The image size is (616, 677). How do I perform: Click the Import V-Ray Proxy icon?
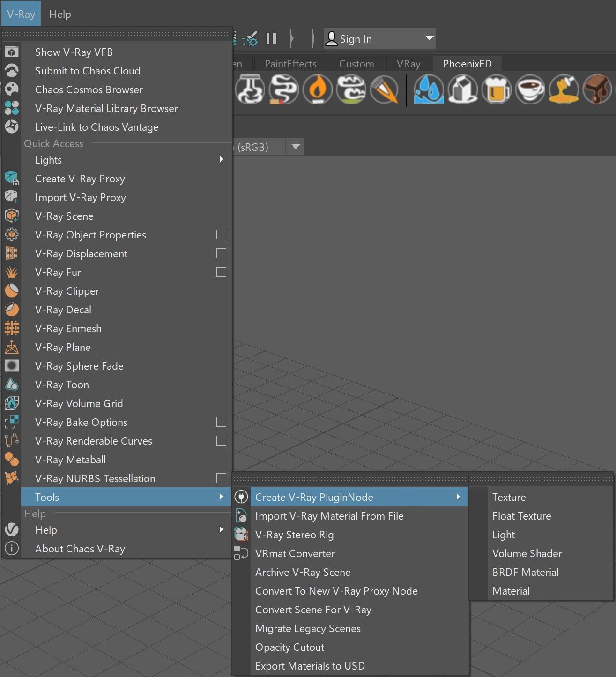pos(12,197)
